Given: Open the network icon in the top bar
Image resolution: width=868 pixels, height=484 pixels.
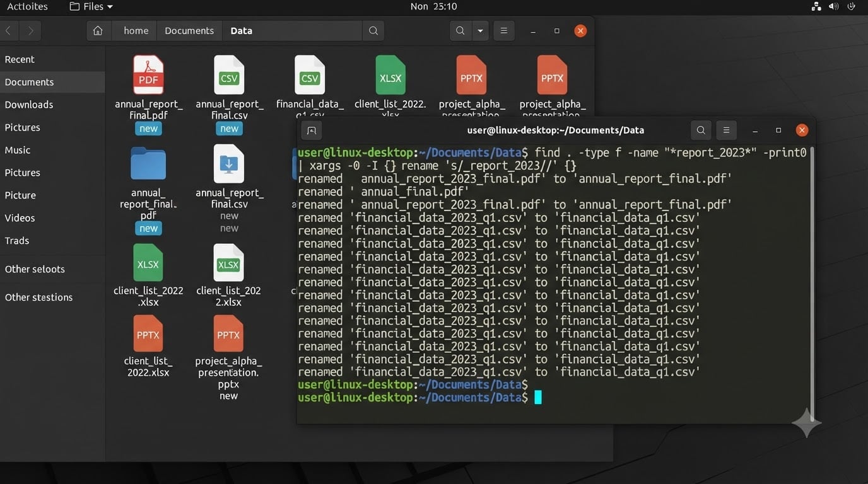Looking at the screenshot, I should tap(816, 6).
